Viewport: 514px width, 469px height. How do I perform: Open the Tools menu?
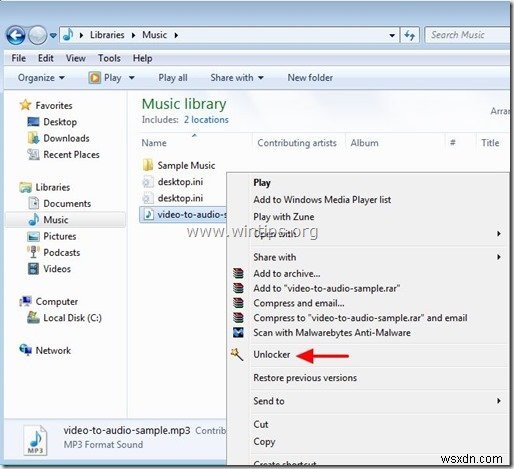coord(109,58)
